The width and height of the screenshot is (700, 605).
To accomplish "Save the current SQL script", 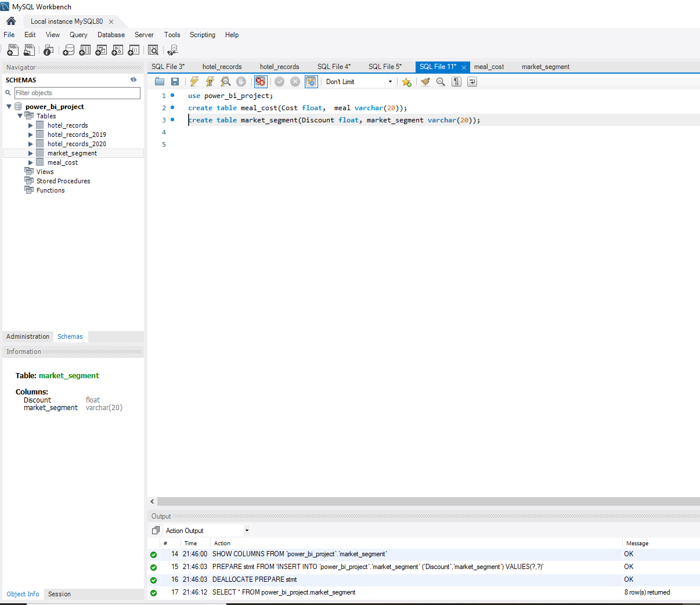I will click(x=175, y=81).
